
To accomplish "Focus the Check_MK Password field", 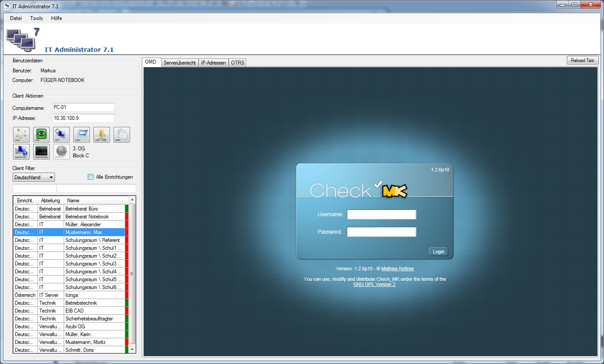I will [381, 232].
